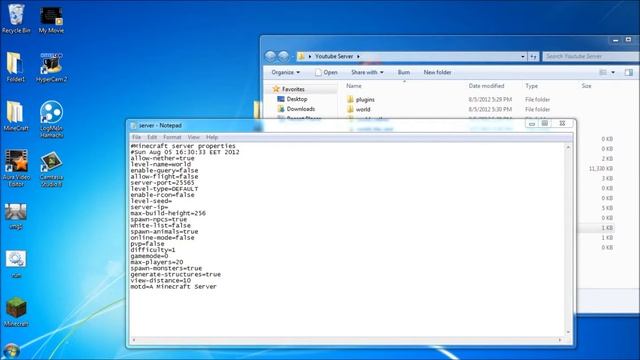The image size is (640, 360).
Task: Click the line max-build-height=256
Action: pos(168,213)
